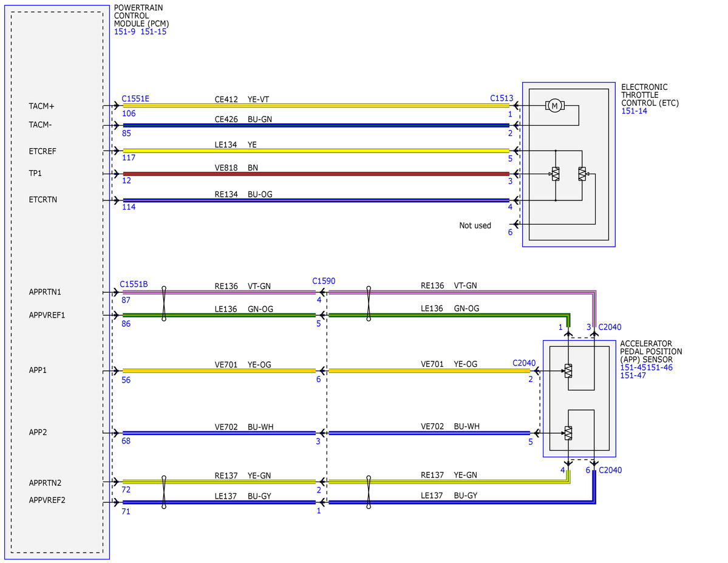Click PCM pin number 86
The width and height of the screenshot is (728, 563).
click(x=126, y=324)
